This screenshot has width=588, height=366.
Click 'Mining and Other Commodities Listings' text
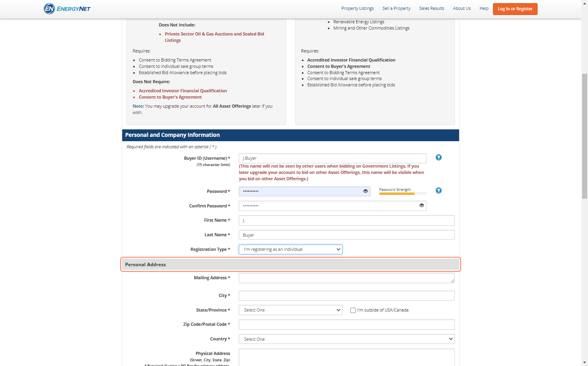pos(371,28)
